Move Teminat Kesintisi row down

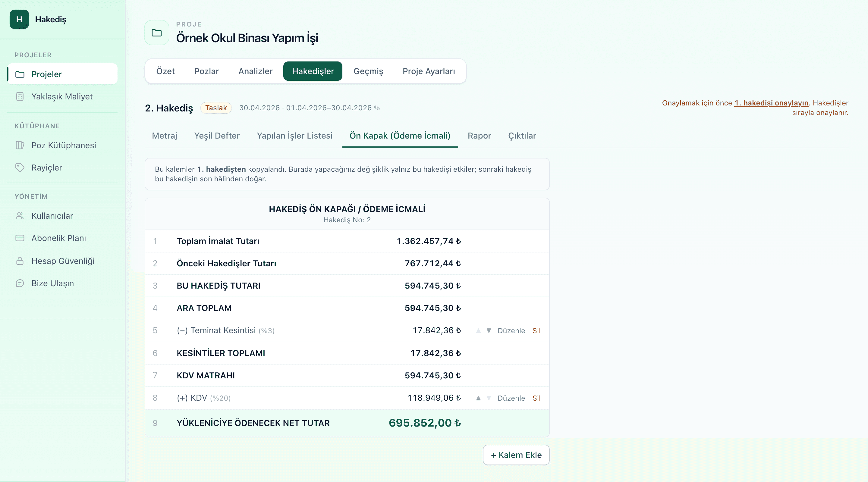tap(489, 330)
